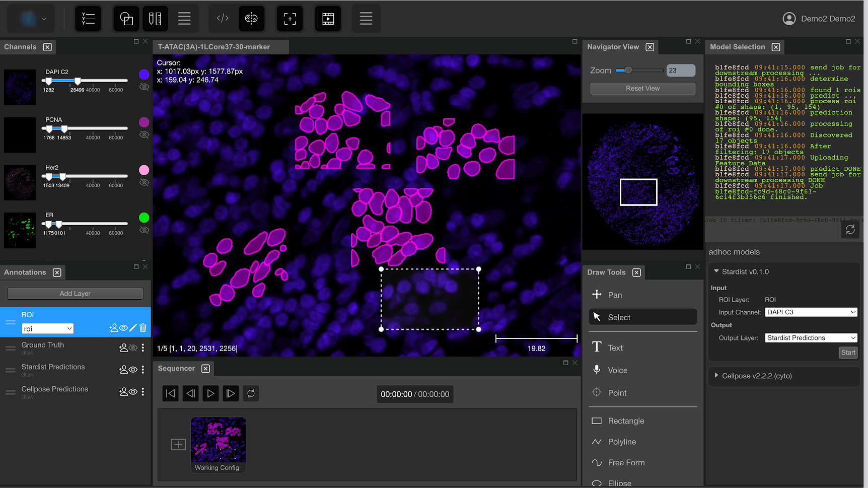Expand the Cellpose v2.2.2 (cyto) model
868x488 pixels.
tap(716, 376)
